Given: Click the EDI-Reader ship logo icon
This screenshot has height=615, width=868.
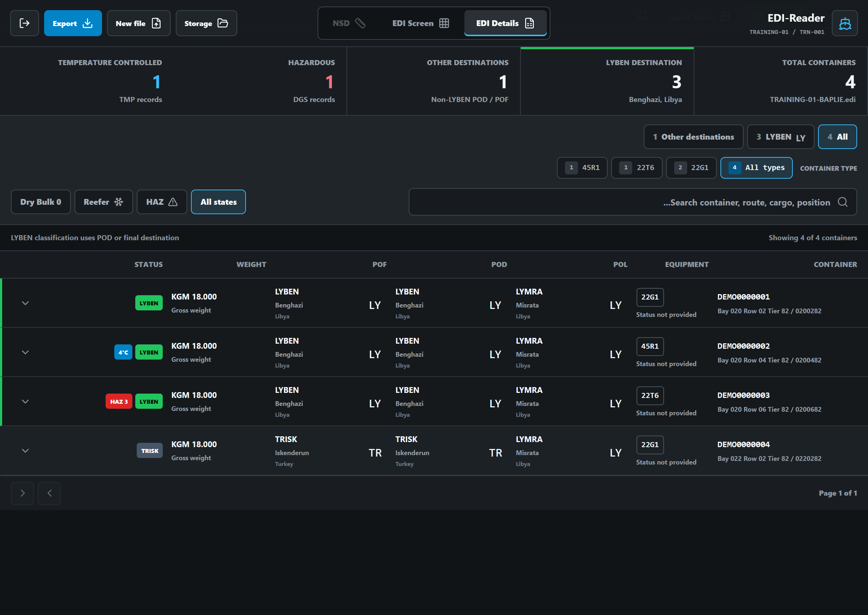Looking at the screenshot, I should [844, 23].
